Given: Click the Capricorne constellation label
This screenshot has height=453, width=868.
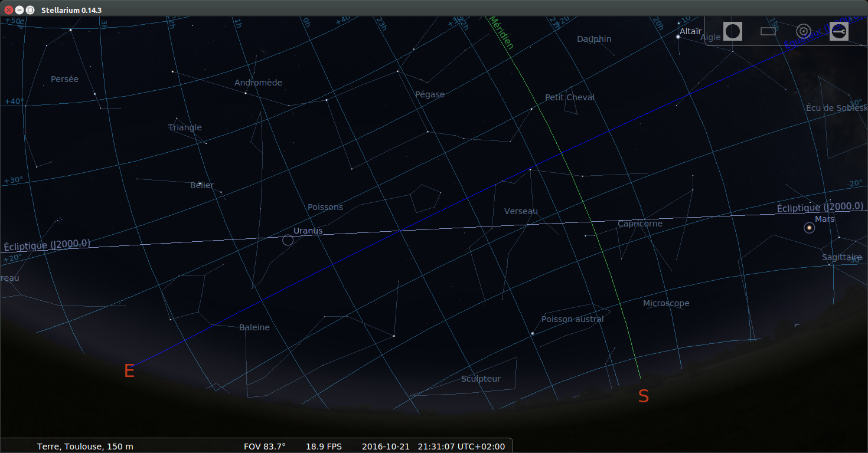Looking at the screenshot, I should pos(639,224).
